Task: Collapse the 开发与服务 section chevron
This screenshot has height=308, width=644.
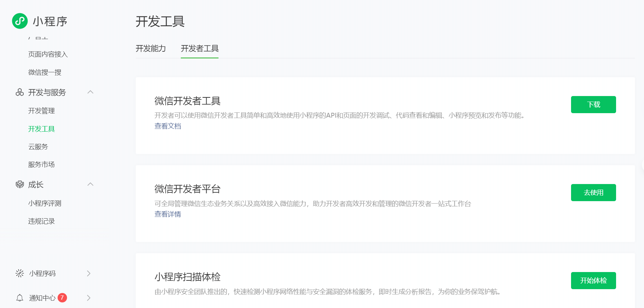Action: click(x=90, y=92)
